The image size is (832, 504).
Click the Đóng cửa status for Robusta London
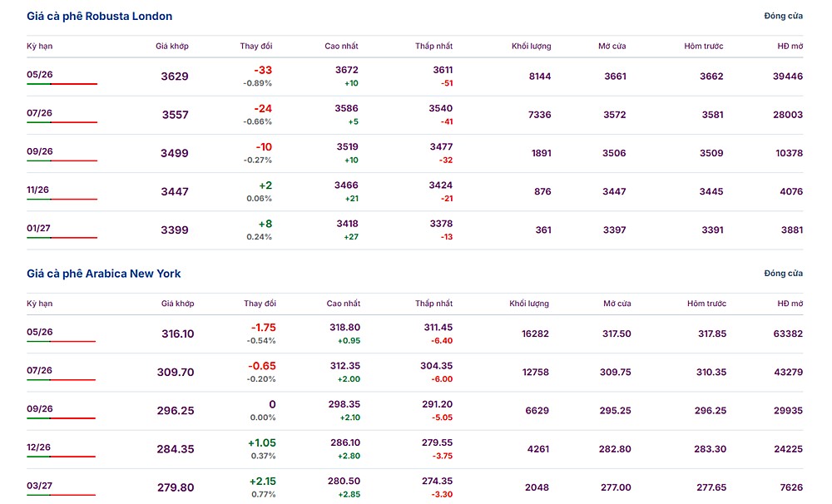[783, 17]
